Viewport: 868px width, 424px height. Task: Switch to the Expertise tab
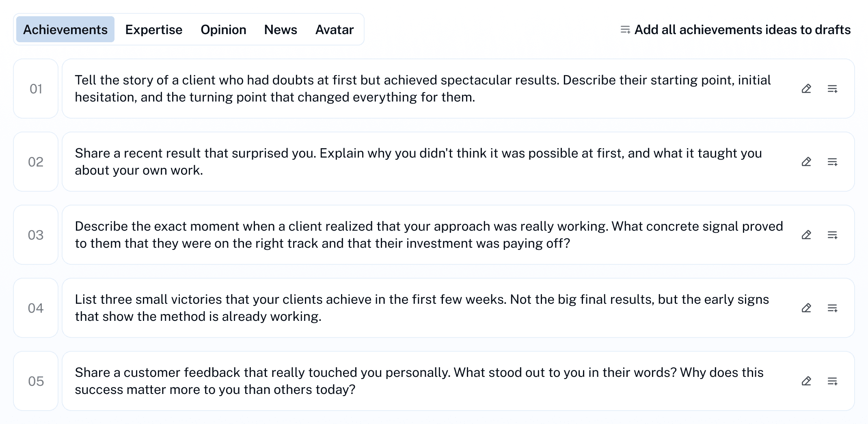[153, 30]
